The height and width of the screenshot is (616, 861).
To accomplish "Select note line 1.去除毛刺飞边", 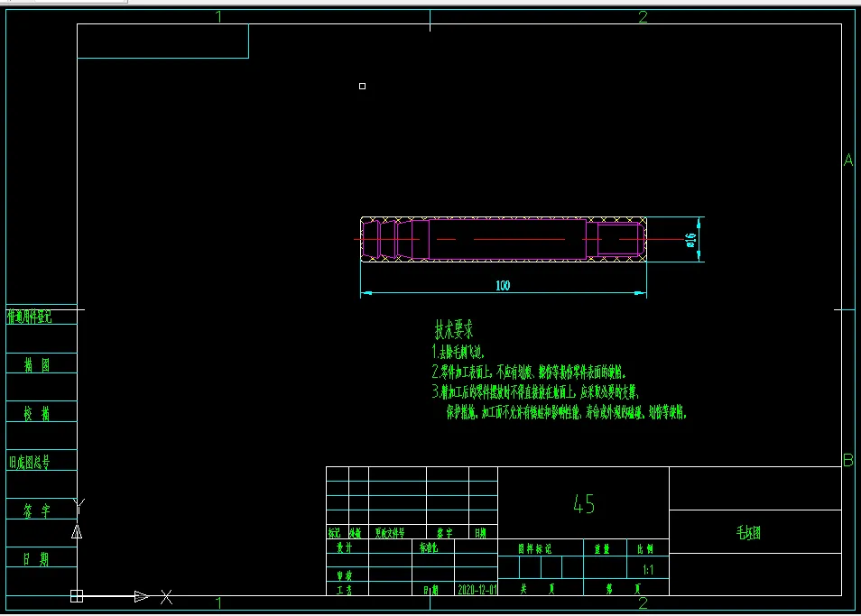I will (458, 352).
